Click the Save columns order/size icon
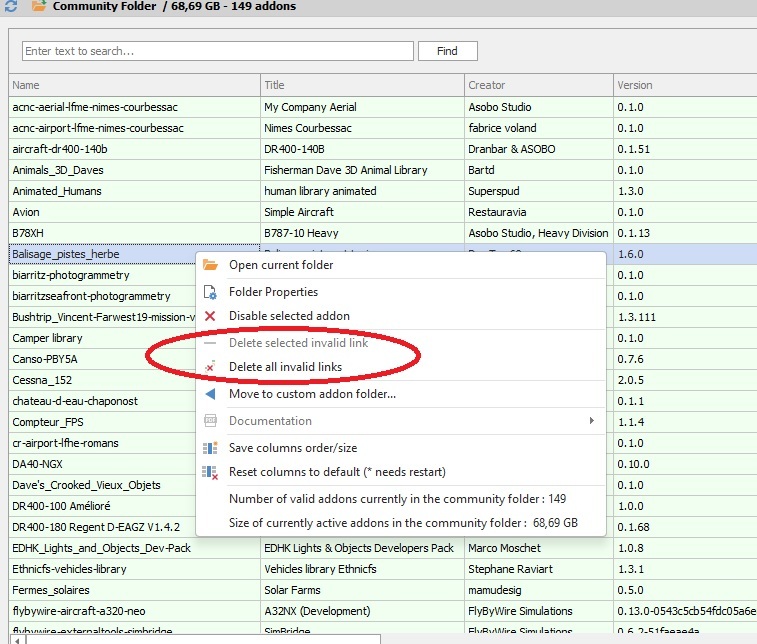Screen dimensions: 757x644 point(210,448)
